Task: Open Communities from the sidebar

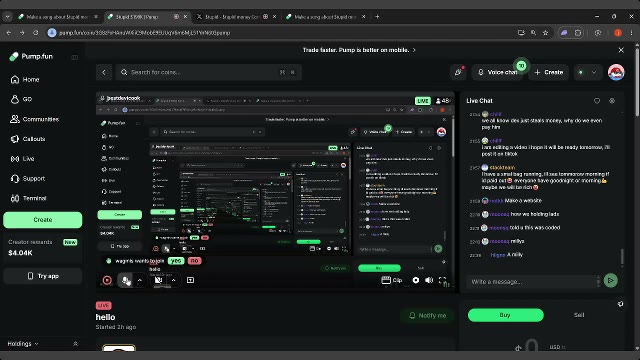Action: pyautogui.click(x=35, y=119)
